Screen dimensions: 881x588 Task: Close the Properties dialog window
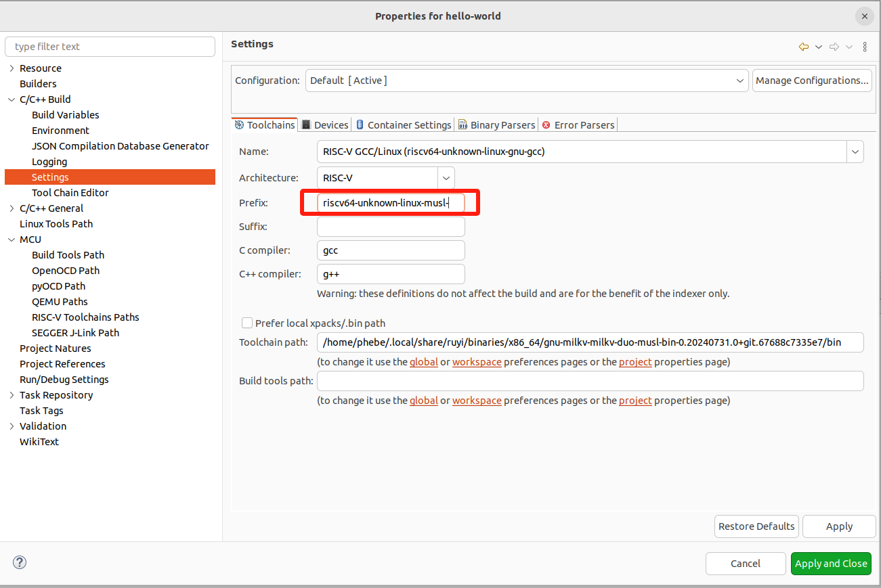pyautogui.click(x=865, y=16)
